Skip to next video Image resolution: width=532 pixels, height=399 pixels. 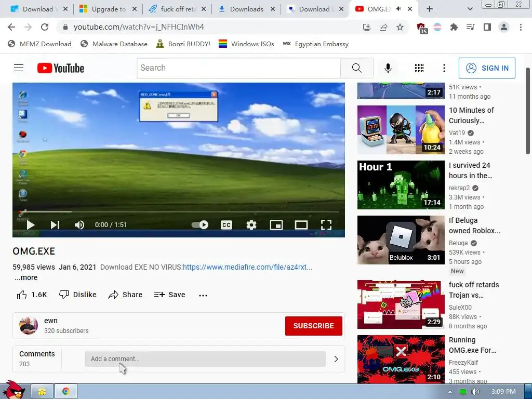tap(55, 224)
